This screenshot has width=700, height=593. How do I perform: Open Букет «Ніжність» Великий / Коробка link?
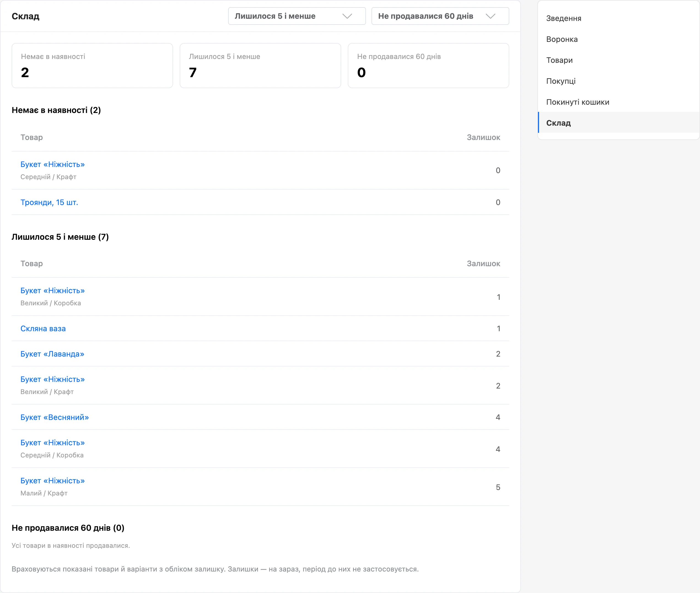tap(52, 290)
